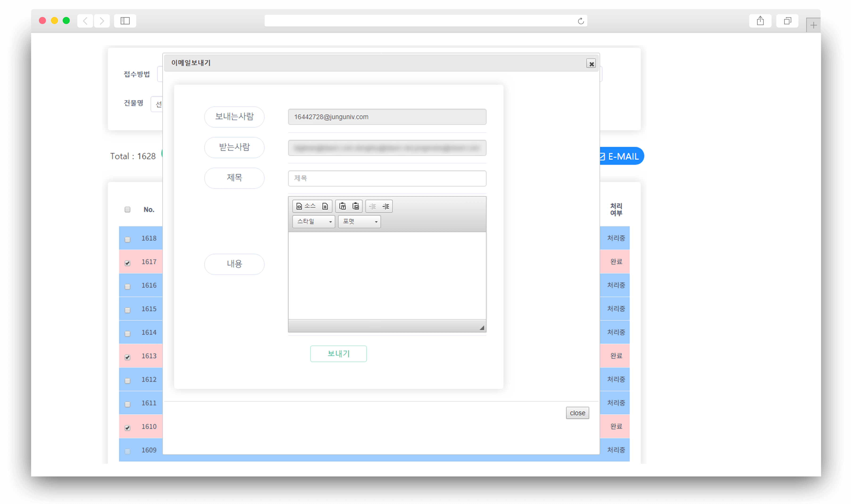Click the 보내는사람 label pill
This screenshot has height=504, width=851.
coord(234,117)
